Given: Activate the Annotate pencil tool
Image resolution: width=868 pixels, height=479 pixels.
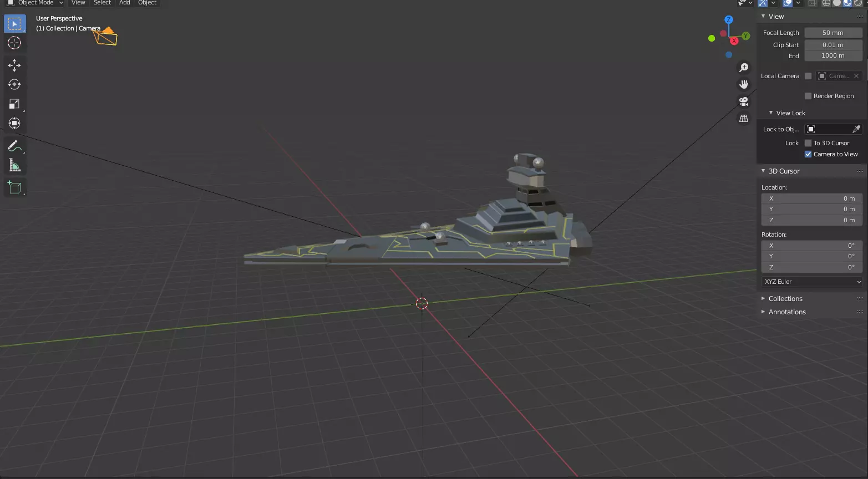Looking at the screenshot, I should pos(15,146).
